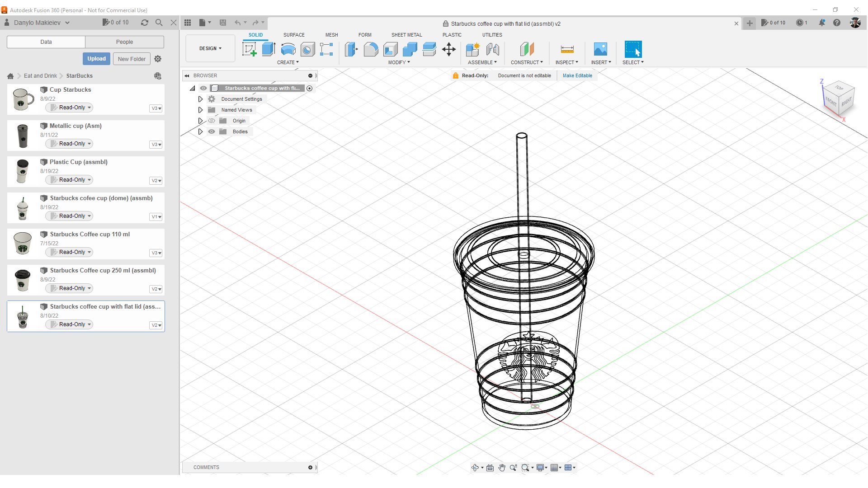Switch to the People tab
The width and height of the screenshot is (868, 488).
(124, 42)
